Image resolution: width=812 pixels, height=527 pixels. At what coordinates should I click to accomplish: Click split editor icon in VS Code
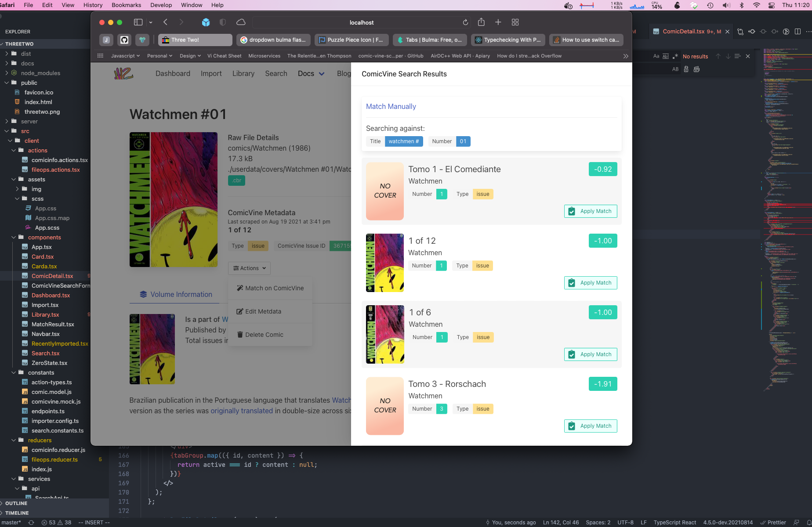(x=797, y=32)
